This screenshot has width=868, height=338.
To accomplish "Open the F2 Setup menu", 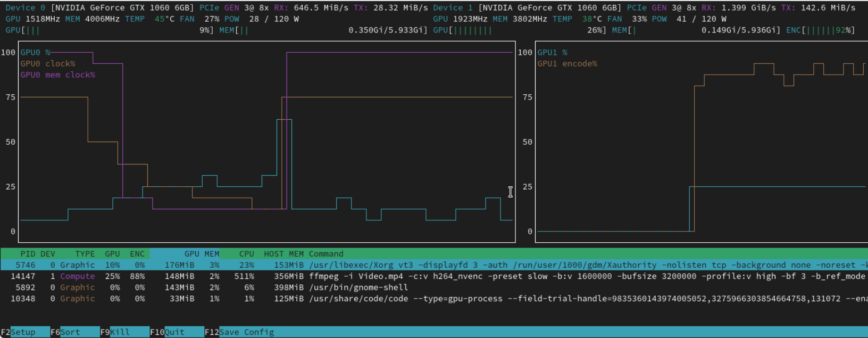I will (18, 332).
